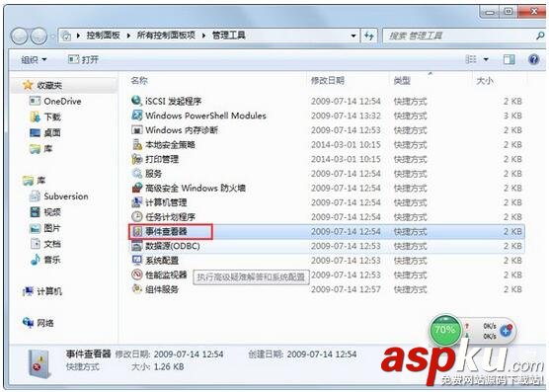The width and height of the screenshot is (549, 392).
Task: Click 管理工具 in the breadcrumb path
Action: [x=229, y=36]
